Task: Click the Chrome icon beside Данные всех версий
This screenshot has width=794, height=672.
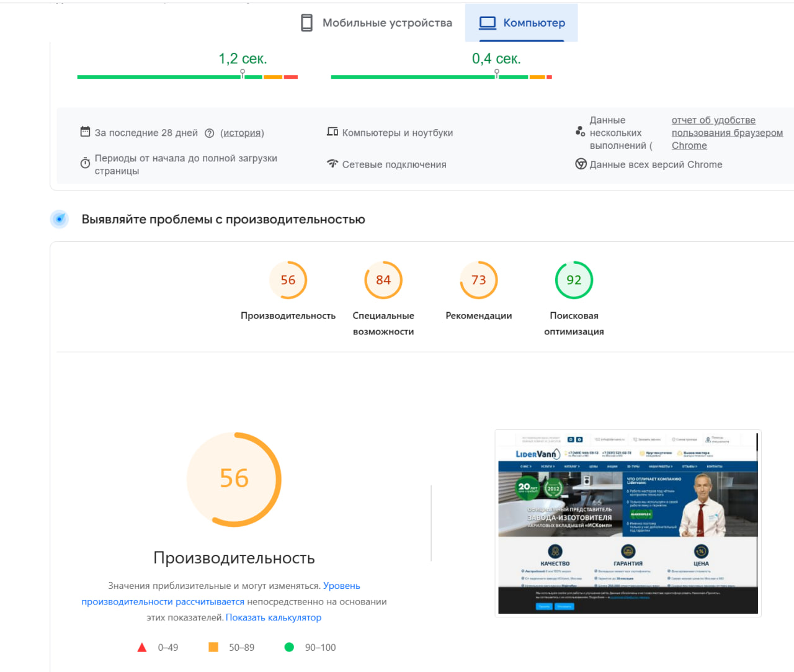Action: point(581,164)
